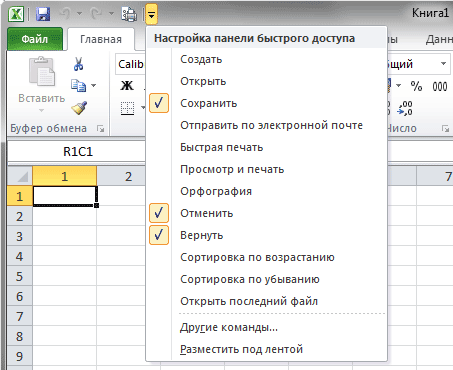Toggle bold formatting with Ж button
The width and height of the screenshot is (453, 370).
coord(127,85)
